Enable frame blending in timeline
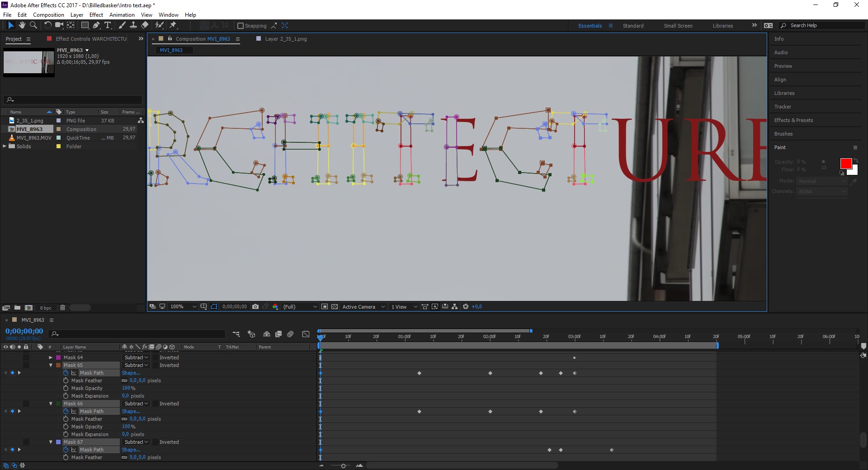Screen dimensions: 868x470 (278, 334)
